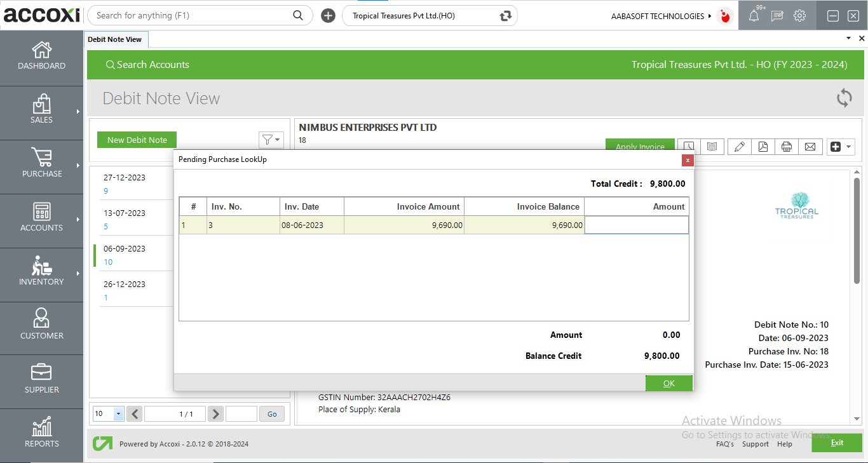Open the notifications bell
Screen dimensions: 868x463
[754, 15]
